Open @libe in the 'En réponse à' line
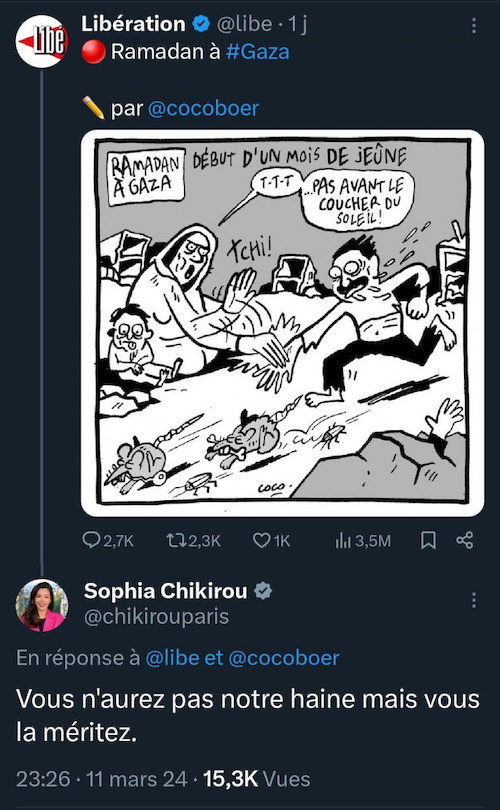 (173, 658)
